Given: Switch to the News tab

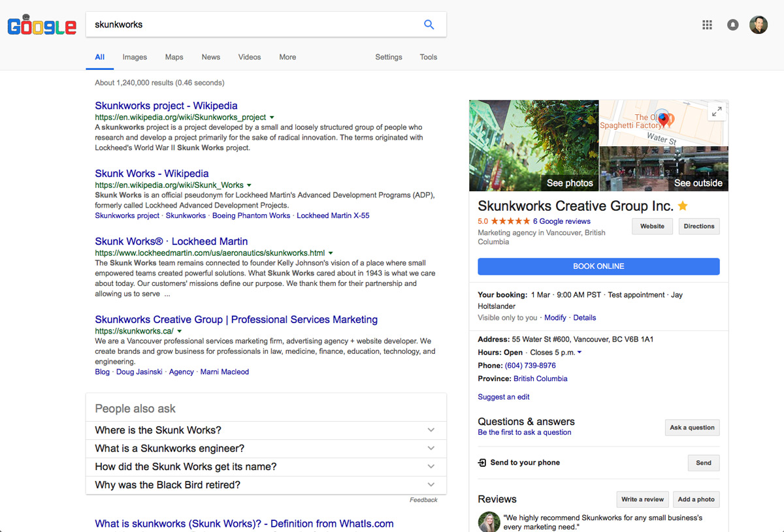Looking at the screenshot, I should point(210,57).
